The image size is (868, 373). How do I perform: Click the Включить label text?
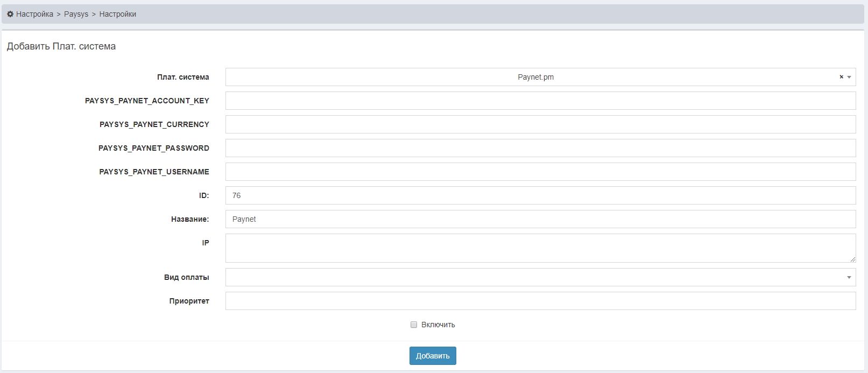pyautogui.click(x=438, y=325)
